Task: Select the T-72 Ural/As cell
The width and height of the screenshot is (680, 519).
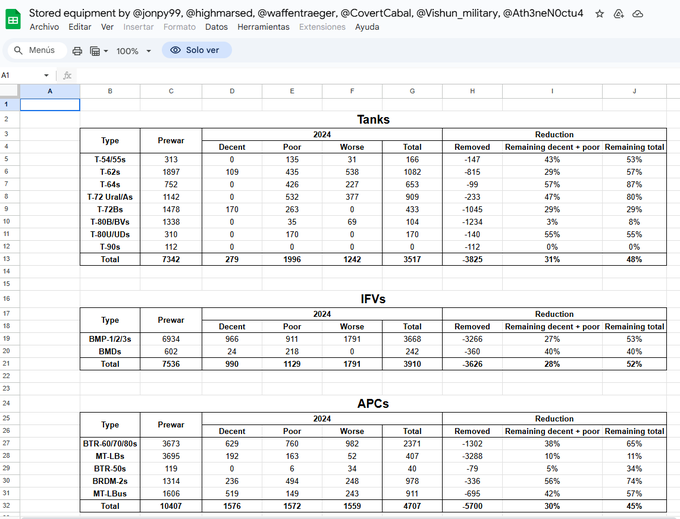Action: [x=110, y=197]
